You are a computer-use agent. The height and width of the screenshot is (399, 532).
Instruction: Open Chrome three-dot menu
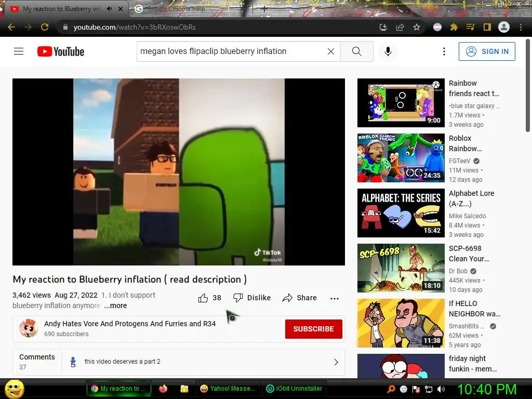coord(521,27)
